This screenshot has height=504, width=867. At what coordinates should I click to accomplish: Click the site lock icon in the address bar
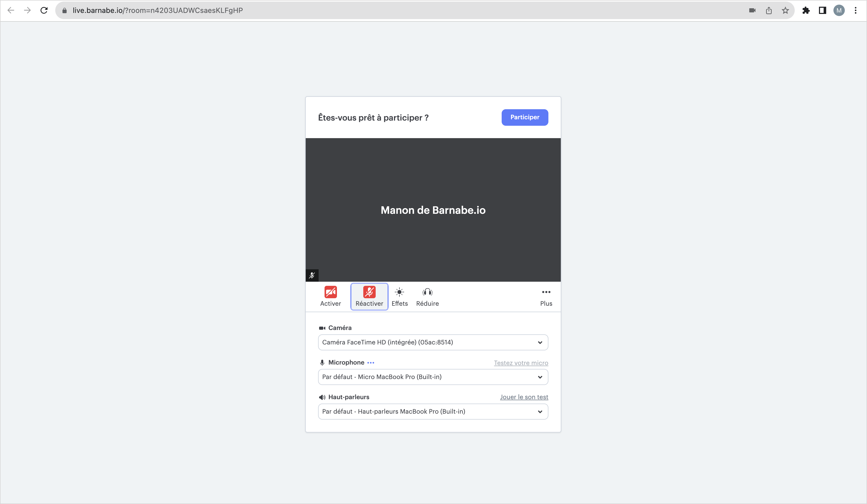click(x=64, y=10)
